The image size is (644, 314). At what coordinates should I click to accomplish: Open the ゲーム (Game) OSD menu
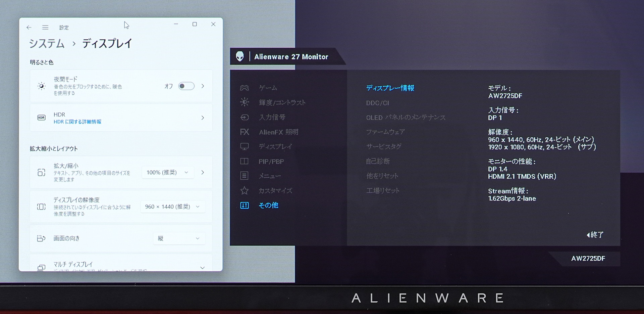pyautogui.click(x=268, y=88)
